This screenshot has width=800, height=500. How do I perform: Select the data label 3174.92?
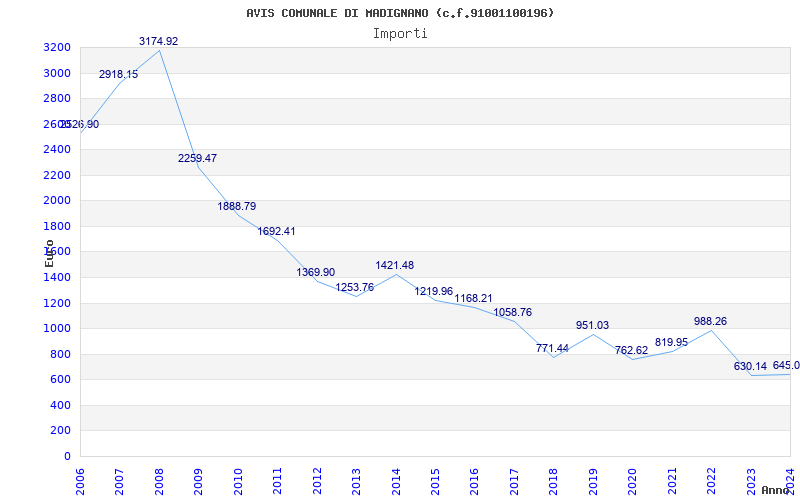158,41
